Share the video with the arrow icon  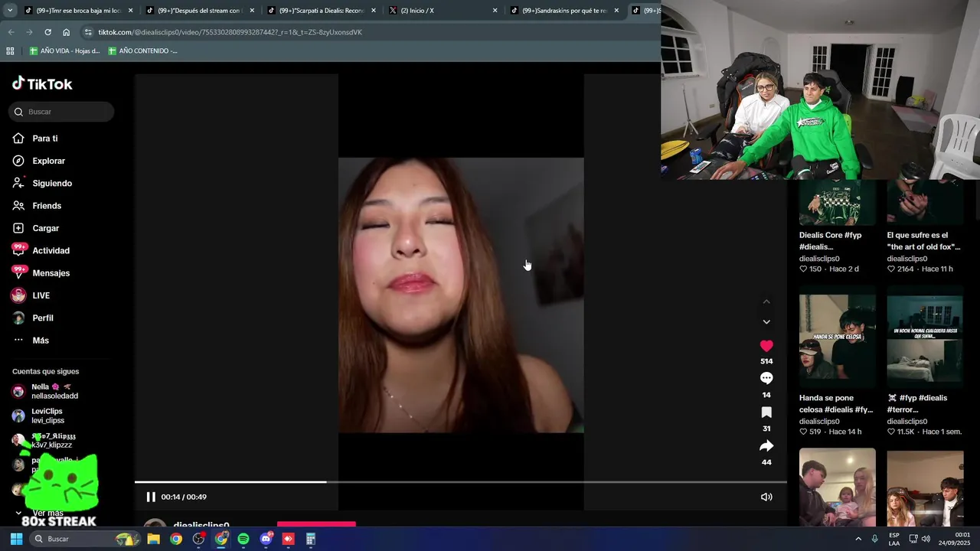(766, 445)
